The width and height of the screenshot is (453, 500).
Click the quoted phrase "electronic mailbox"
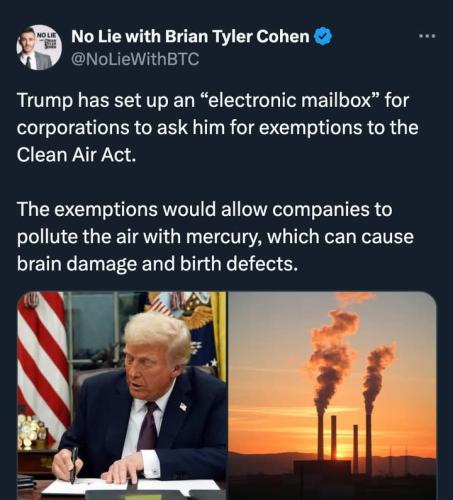pos(289,100)
